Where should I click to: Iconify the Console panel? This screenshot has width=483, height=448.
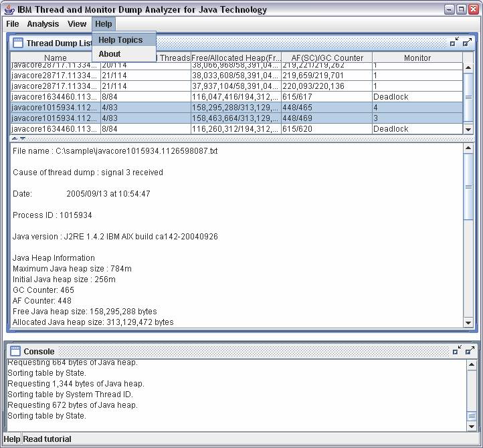point(457,350)
